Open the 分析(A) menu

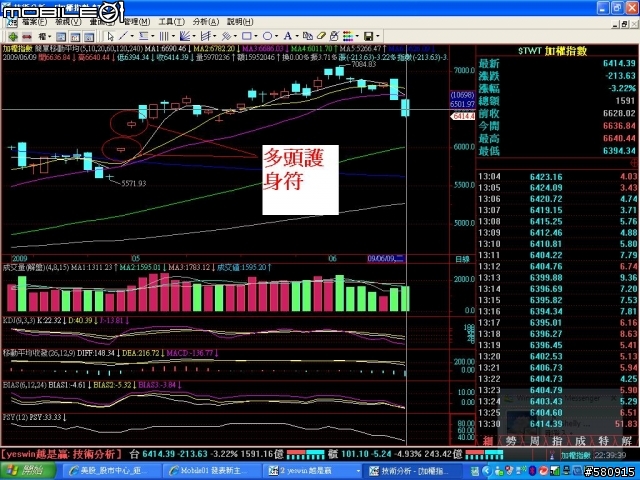206,22
